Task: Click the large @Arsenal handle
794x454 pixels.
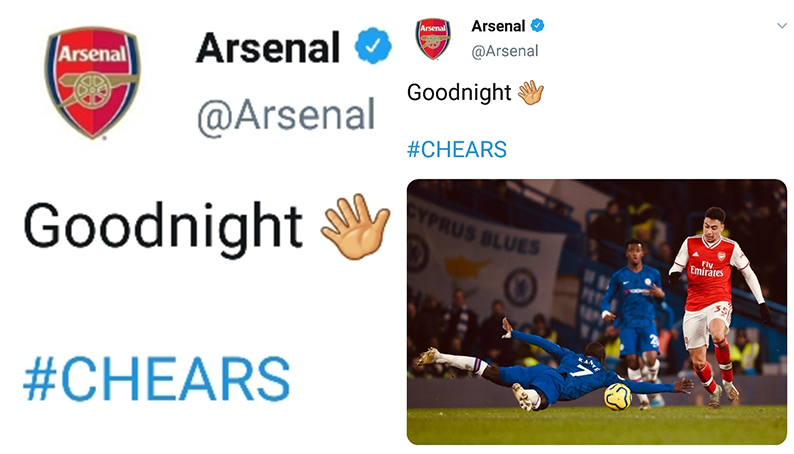Action: point(286,115)
